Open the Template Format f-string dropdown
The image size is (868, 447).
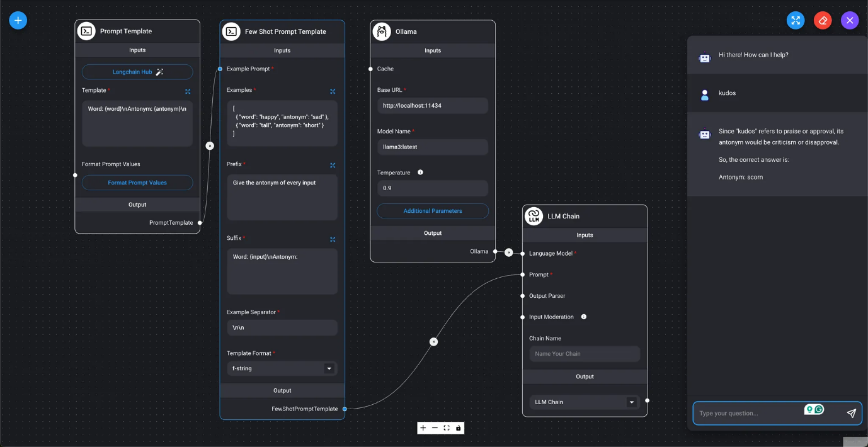pos(282,368)
